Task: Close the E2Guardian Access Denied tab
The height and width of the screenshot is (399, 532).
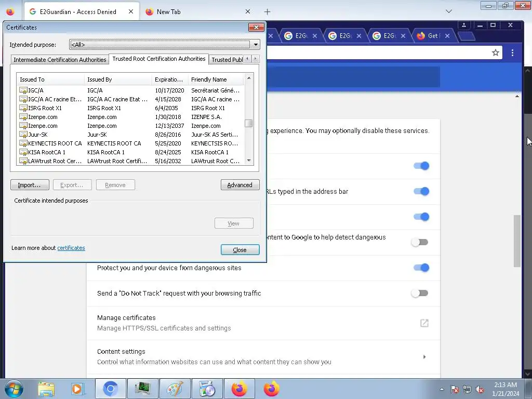Action: coord(131,11)
